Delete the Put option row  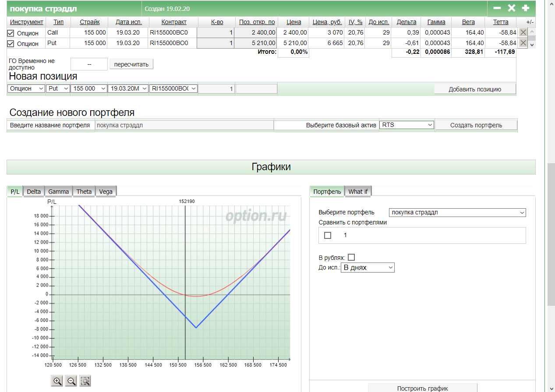click(523, 42)
